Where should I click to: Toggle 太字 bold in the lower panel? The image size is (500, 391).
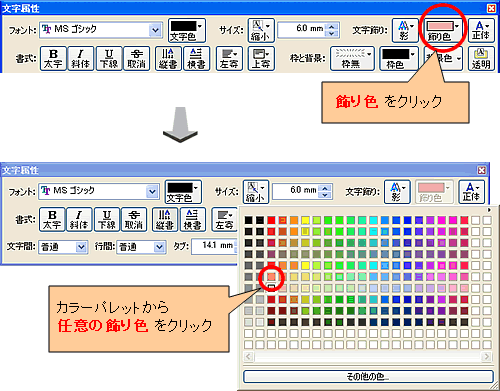tap(52, 220)
